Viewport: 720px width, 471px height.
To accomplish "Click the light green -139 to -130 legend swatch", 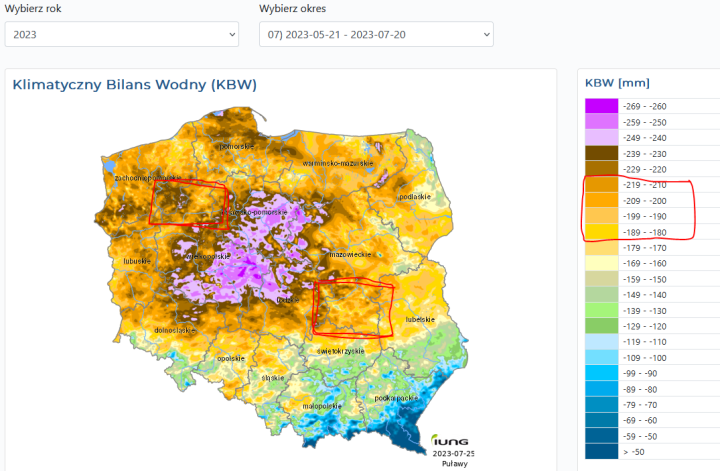I will coord(601,311).
